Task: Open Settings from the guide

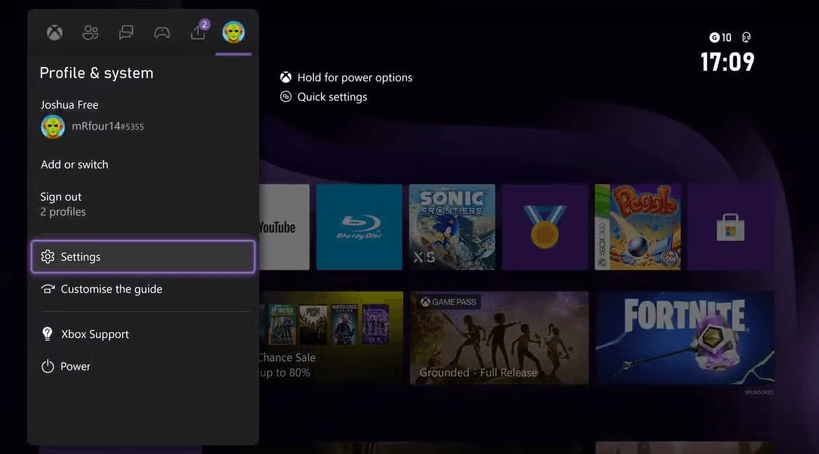Action: click(143, 257)
